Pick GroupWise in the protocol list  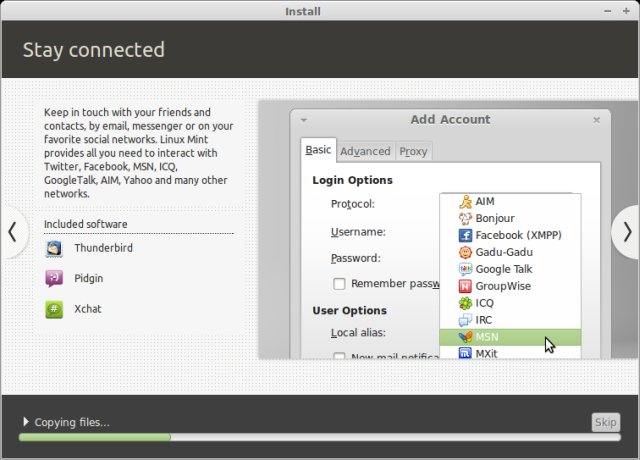tap(510, 287)
